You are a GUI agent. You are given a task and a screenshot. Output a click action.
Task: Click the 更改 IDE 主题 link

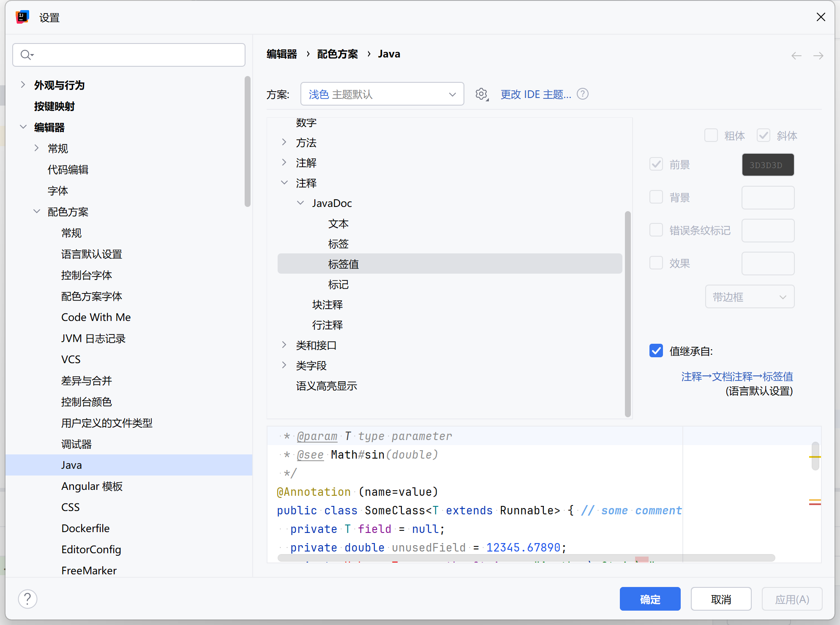click(x=535, y=94)
